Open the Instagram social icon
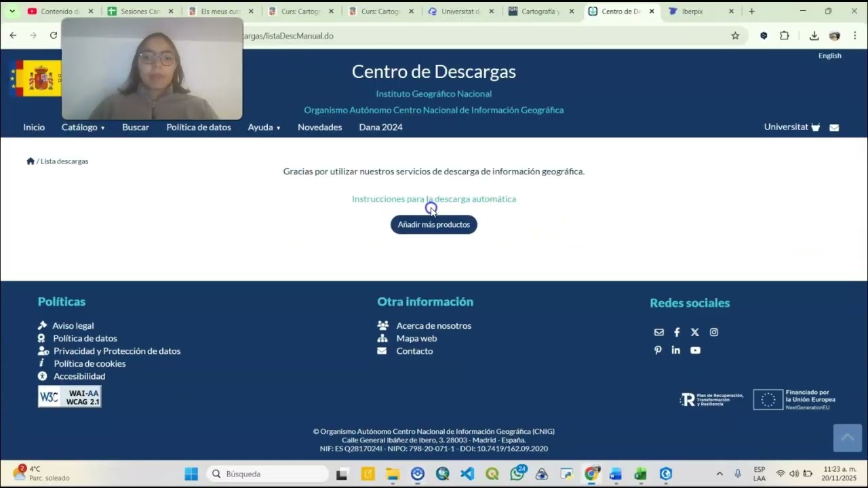The image size is (868, 488). 714,332
